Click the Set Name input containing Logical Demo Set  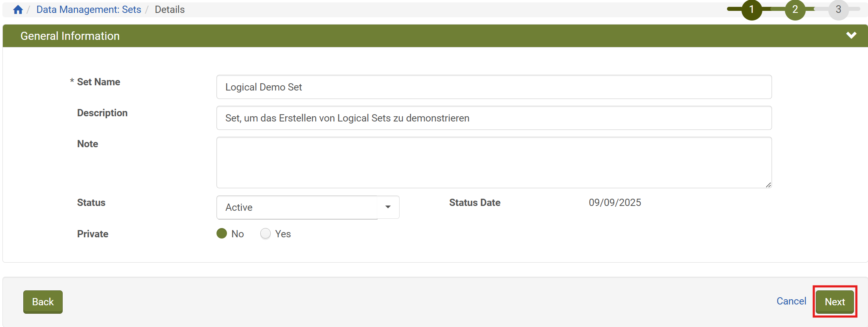[493, 86]
